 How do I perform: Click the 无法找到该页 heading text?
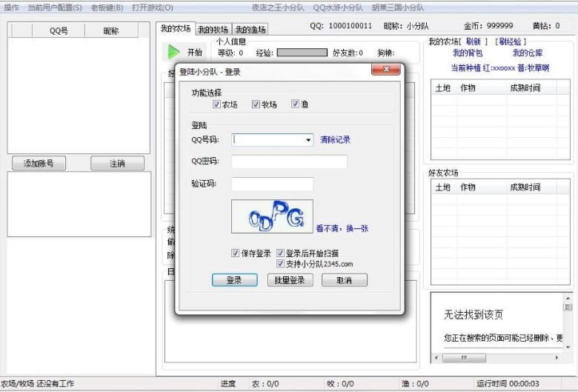[474, 314]
